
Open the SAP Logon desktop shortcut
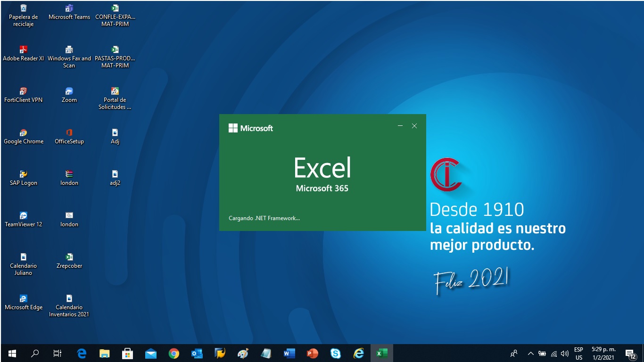pyautogui.click(x=23, y=178)
